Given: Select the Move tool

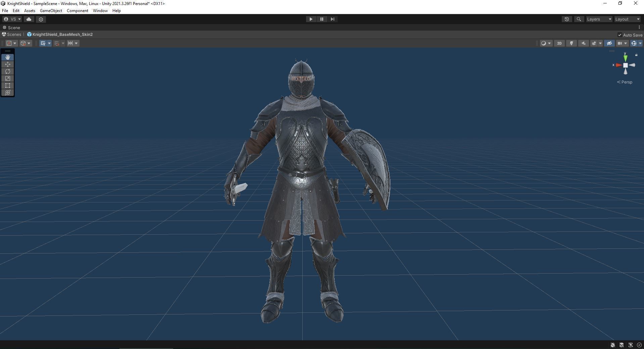Looking at the screenshot, I should [8, 64].
